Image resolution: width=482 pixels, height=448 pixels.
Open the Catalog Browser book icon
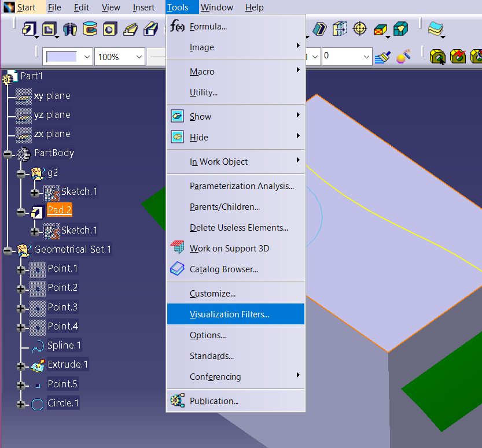click(178, 269)
